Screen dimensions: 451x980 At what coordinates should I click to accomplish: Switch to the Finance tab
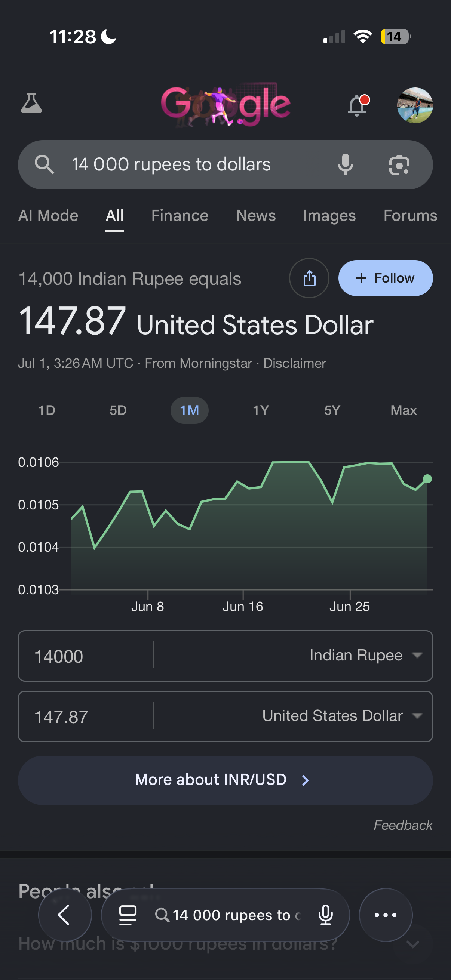(180, 216)
